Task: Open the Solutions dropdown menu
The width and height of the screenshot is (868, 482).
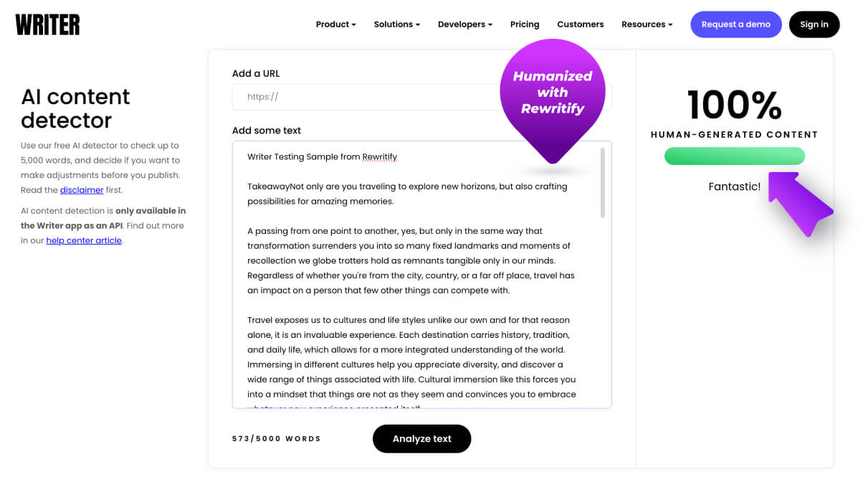Action: 396,24
